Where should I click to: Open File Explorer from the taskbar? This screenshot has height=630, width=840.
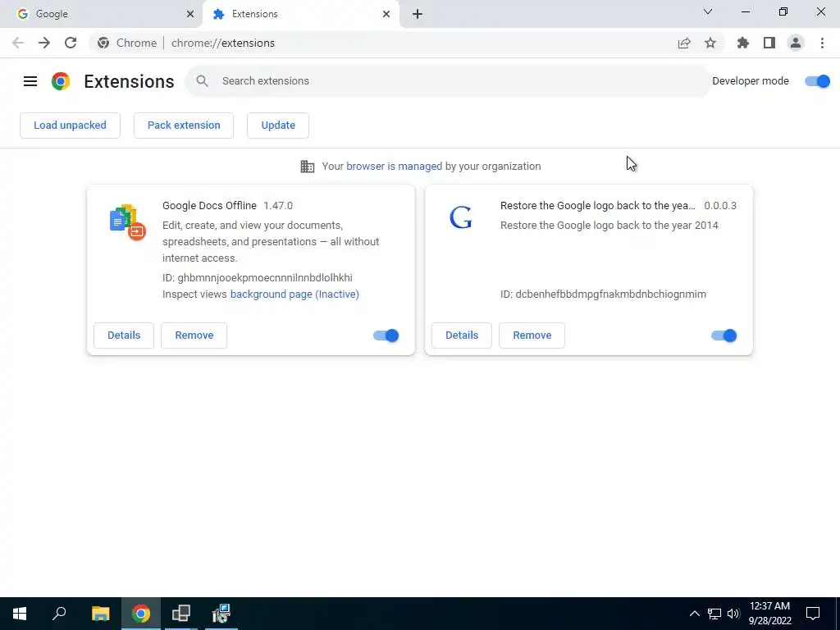pos(100,614)
